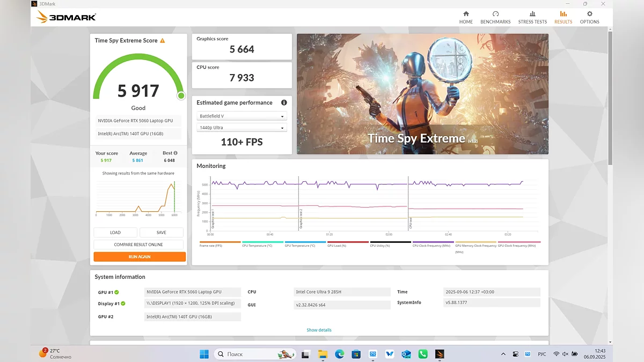Switch to the RESULTS tab

point(563,18)
